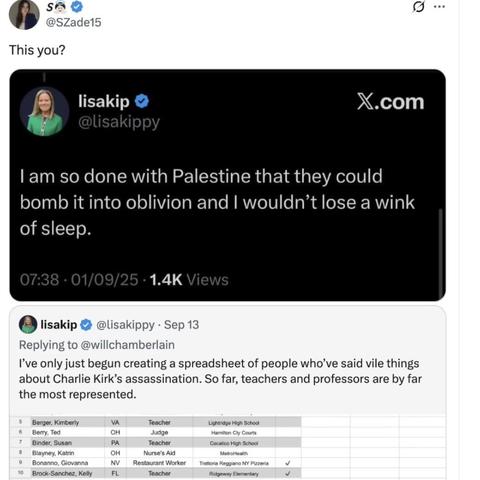Open the three-dot more options menu

[439, 7]
